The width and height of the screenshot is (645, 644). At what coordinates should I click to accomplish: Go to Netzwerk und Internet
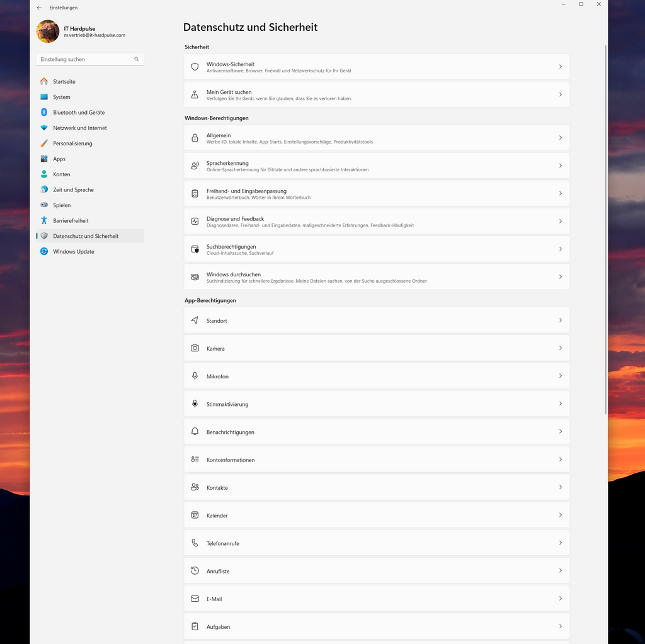coord(79,128)
